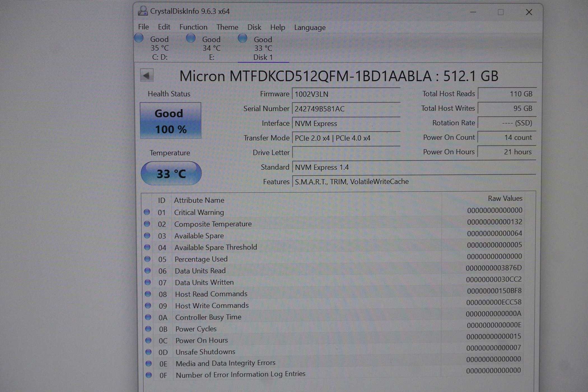Viewport: 588px width, 392px height.
Task: Click status dot for Unsafe Shutdowns
Action: (x=148, y=352)
